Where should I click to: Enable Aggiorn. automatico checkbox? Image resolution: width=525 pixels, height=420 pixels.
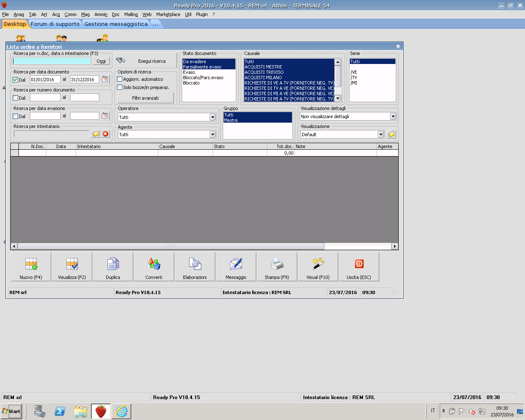pos(120,79)
